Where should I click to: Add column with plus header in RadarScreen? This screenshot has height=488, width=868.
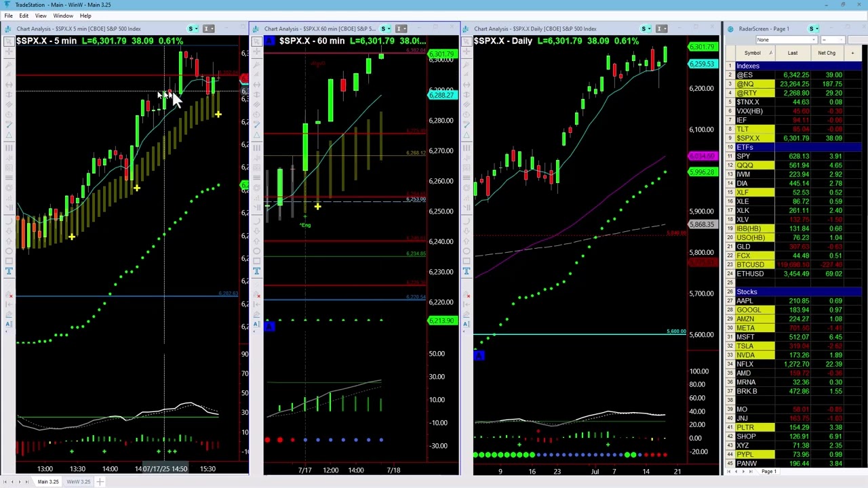point(852,53)
